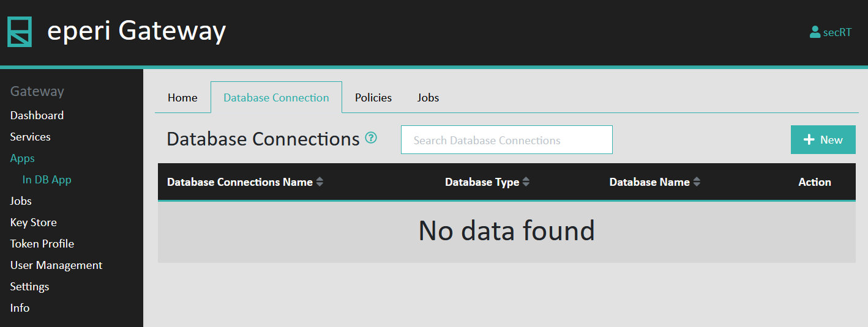Open Settings in the sidebar
Screen dimensions: 868x327
point(29,287)
